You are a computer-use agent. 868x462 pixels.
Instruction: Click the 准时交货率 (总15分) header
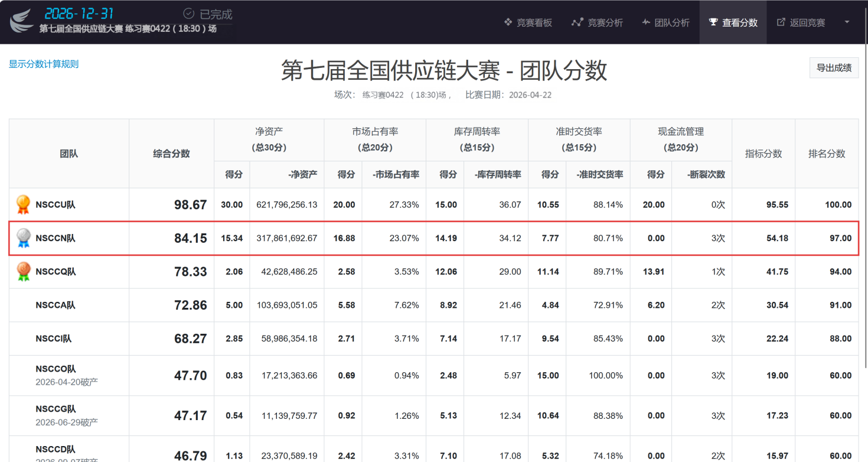click(579, 139)
